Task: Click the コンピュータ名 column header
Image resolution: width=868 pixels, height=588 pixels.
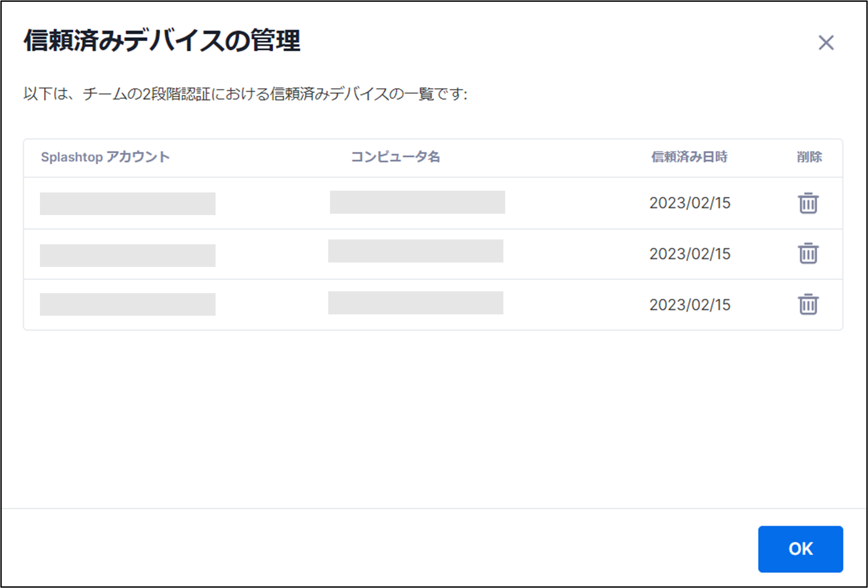Action: tap(396, 157)
